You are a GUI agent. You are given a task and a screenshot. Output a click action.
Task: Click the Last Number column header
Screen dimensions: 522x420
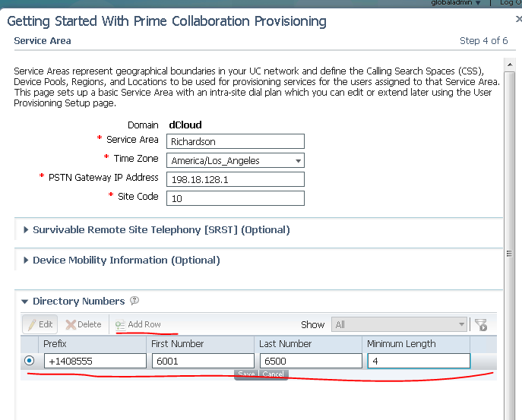308,344
